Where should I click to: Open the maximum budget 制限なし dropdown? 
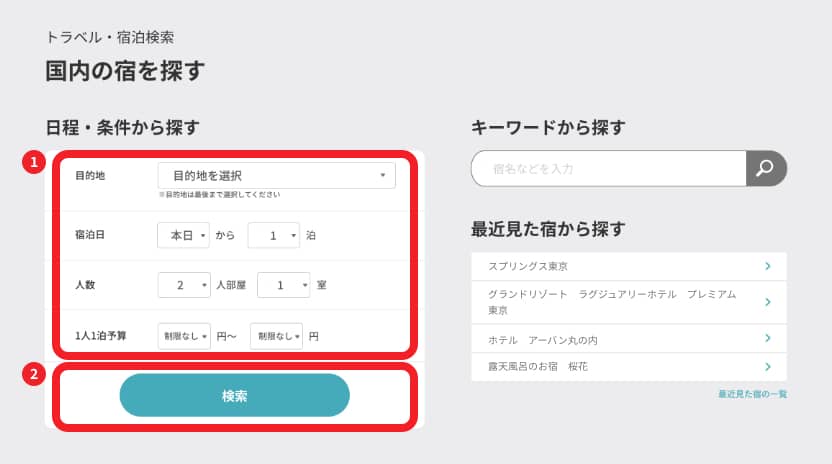click(276, 336)
